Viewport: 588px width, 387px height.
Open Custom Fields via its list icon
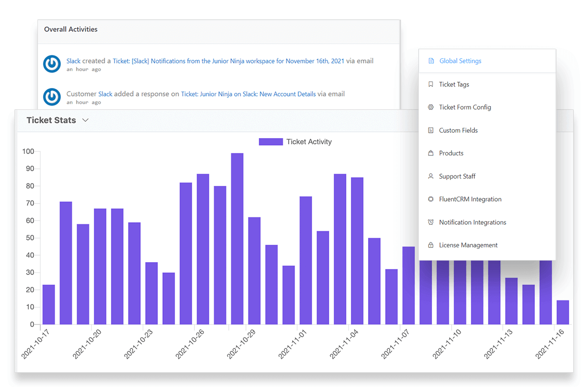(430, 130)
